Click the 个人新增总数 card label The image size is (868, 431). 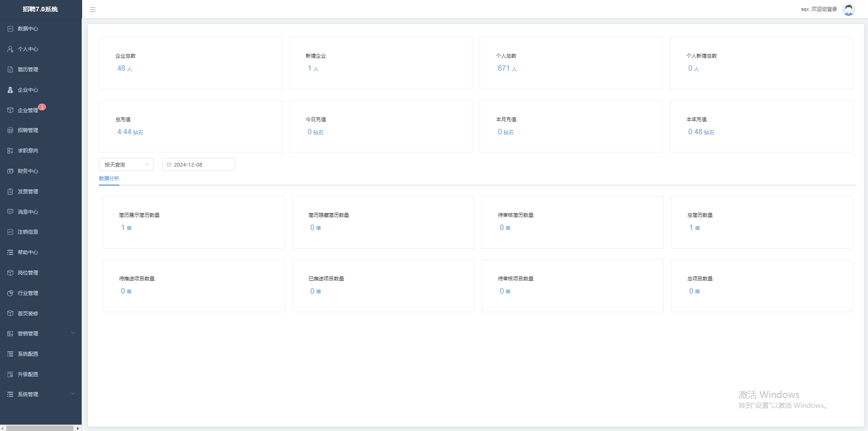point(701,56)
